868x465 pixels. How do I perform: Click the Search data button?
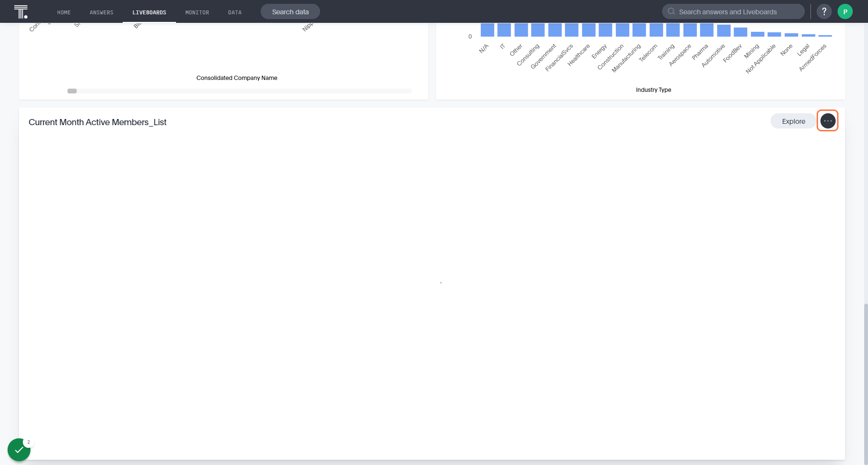click(290, 12)
